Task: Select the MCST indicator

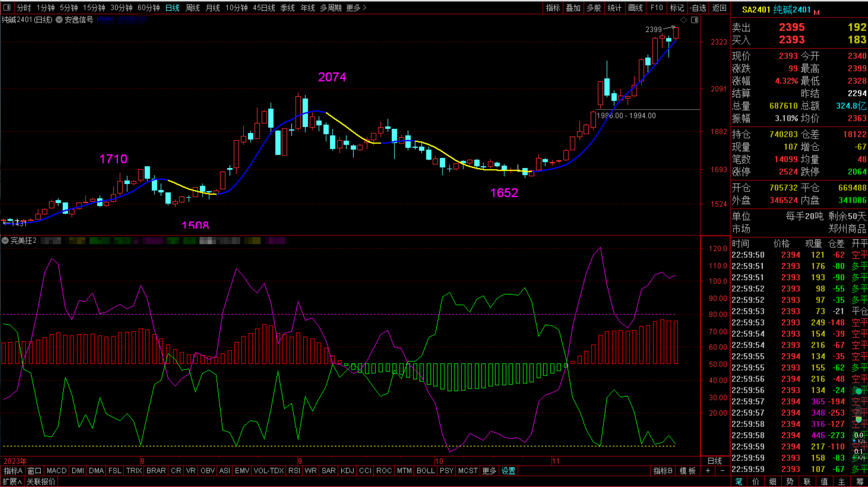Action: [x=468, y=471]
